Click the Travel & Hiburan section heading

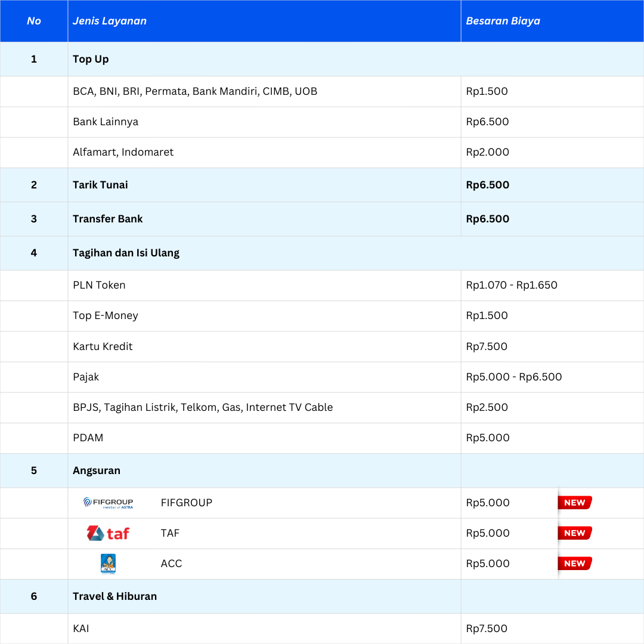pos(114,596)
